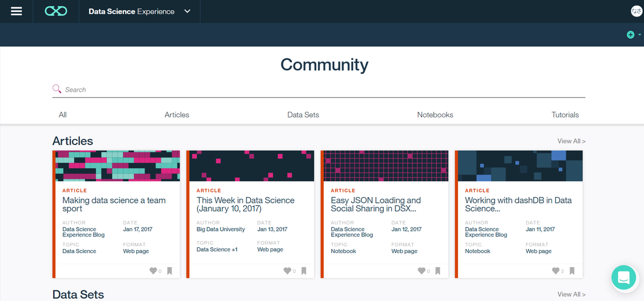Bookmark the Making data science a team sport article
Image resolution: width=644 pixels, height=301 pixels.
click(170, 271)
